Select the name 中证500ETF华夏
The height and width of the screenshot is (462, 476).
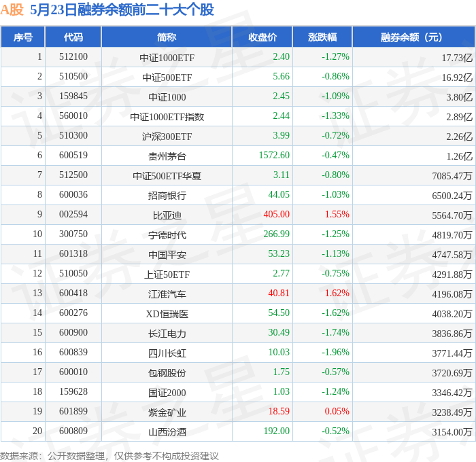coord(167,176)
